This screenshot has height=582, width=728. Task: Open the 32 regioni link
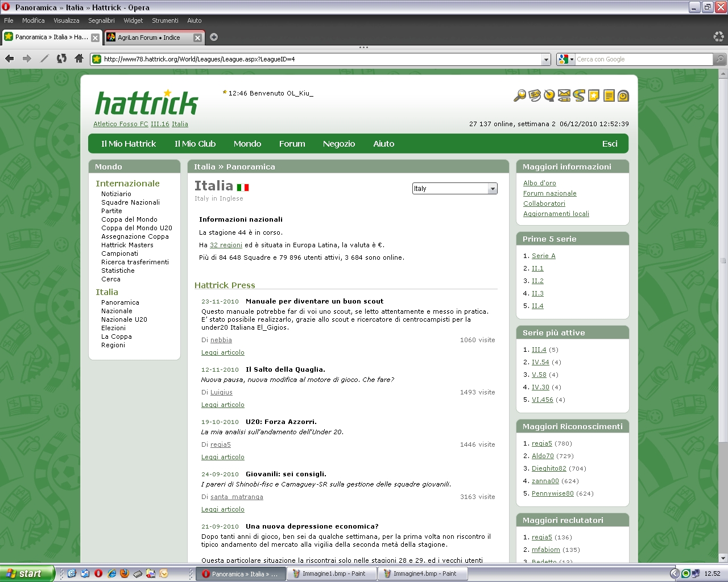[226, 245]
